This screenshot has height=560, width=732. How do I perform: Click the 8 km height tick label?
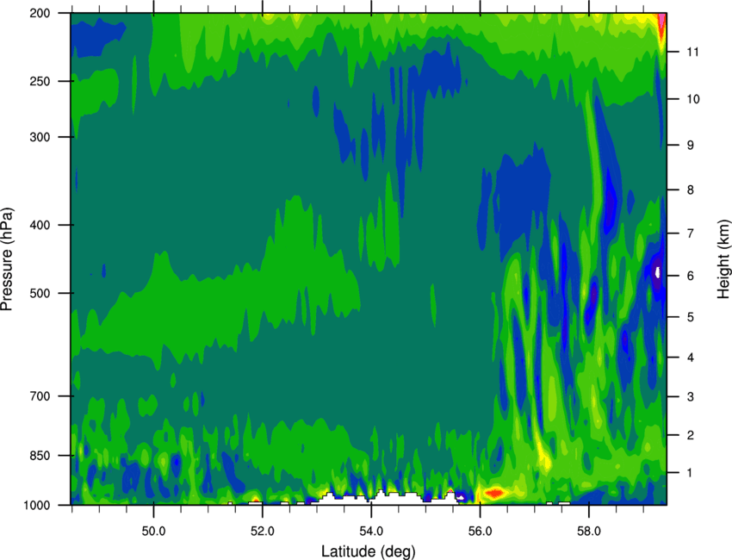(690, 190)
